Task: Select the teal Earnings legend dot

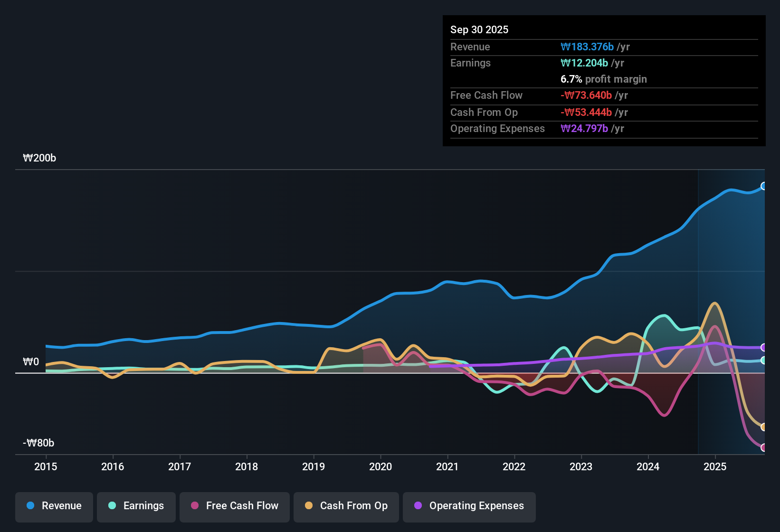Action: pyautogui.click(x=112, y=506)
